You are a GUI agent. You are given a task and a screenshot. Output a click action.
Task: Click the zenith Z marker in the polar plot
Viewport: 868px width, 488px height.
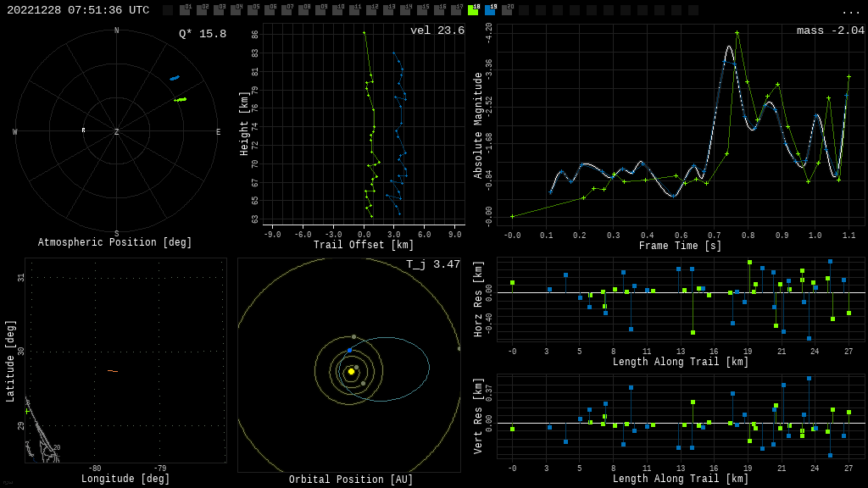(x=117, y=132)
